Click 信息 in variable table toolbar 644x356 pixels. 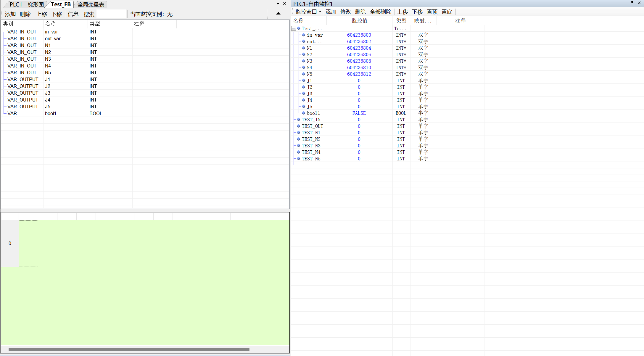73,14
